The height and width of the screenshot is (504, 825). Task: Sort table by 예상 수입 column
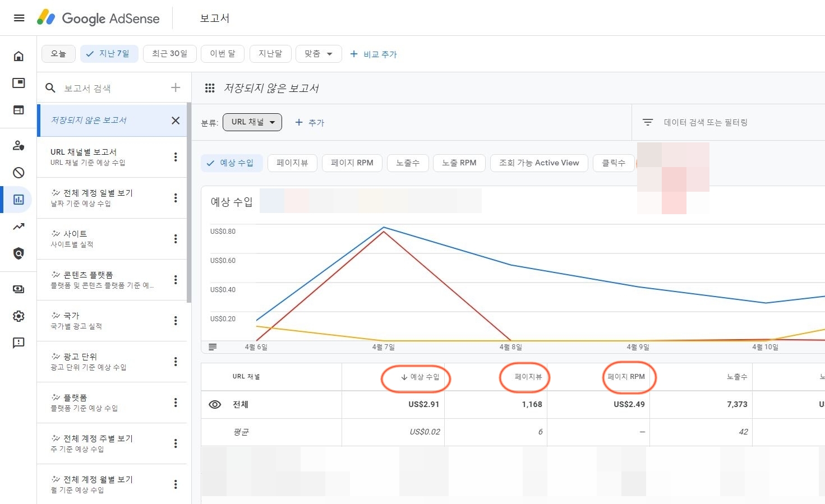click(420, 377)
